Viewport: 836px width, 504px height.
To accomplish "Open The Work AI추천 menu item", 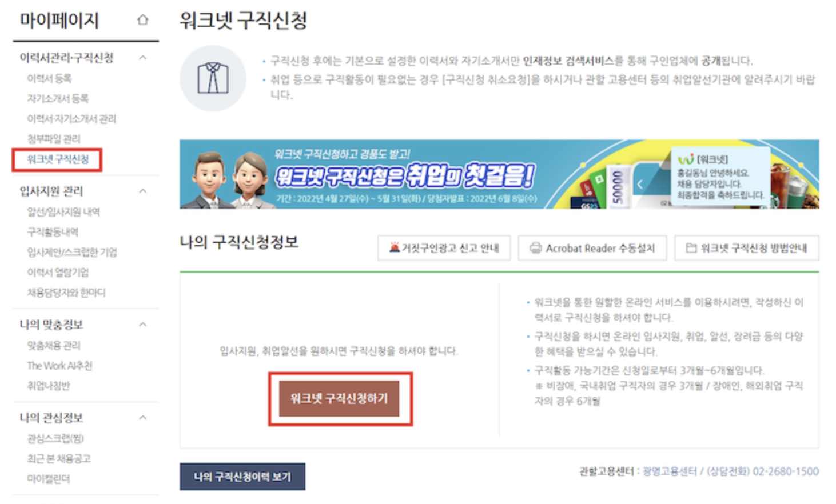I will point(59,366).
